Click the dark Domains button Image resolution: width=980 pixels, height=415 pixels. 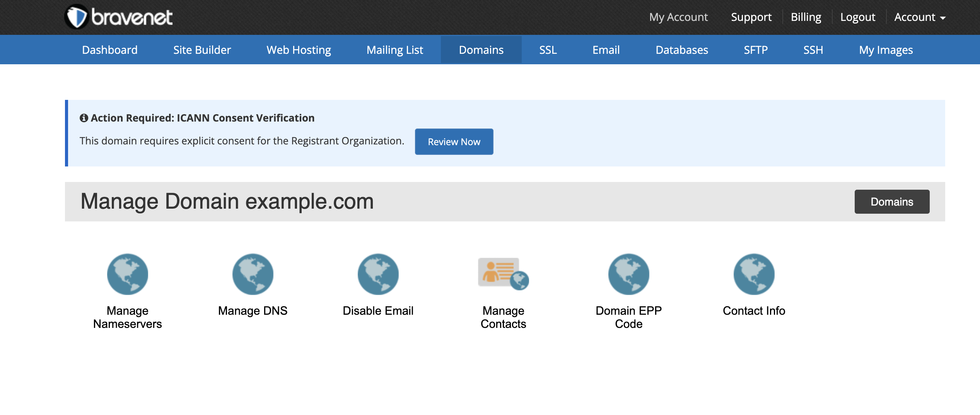tap(891, 202)
